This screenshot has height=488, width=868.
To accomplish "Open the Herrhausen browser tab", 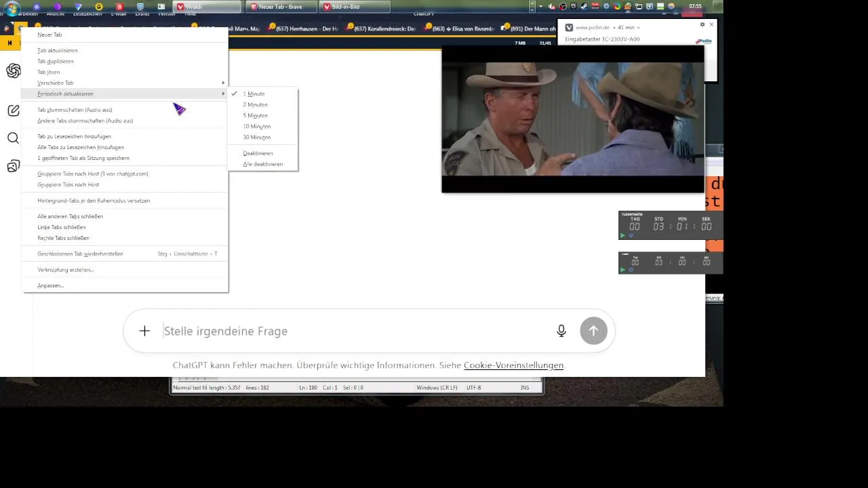I will 303,28.
